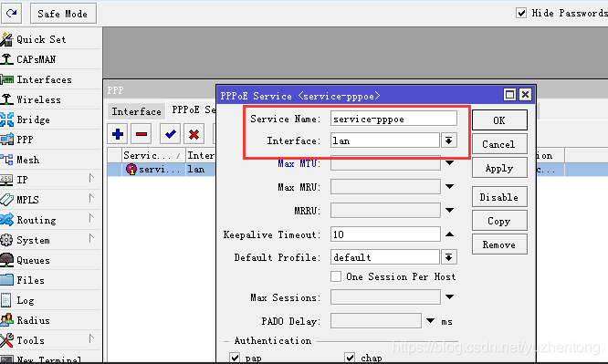This screenshot has width=608, height=364.
Task: Open the CAPsMAN menu entry
Action: (36, 59)
